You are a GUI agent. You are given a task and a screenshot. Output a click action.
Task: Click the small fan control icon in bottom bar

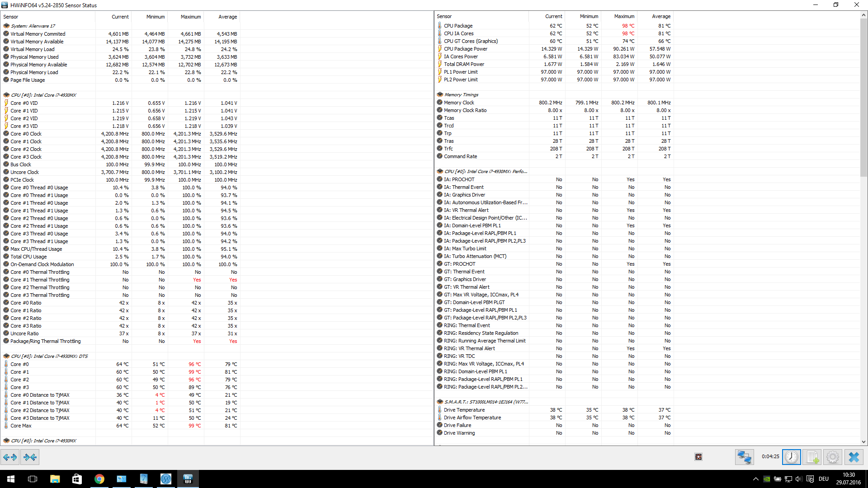pyautogui.click(x=698, y=457)
